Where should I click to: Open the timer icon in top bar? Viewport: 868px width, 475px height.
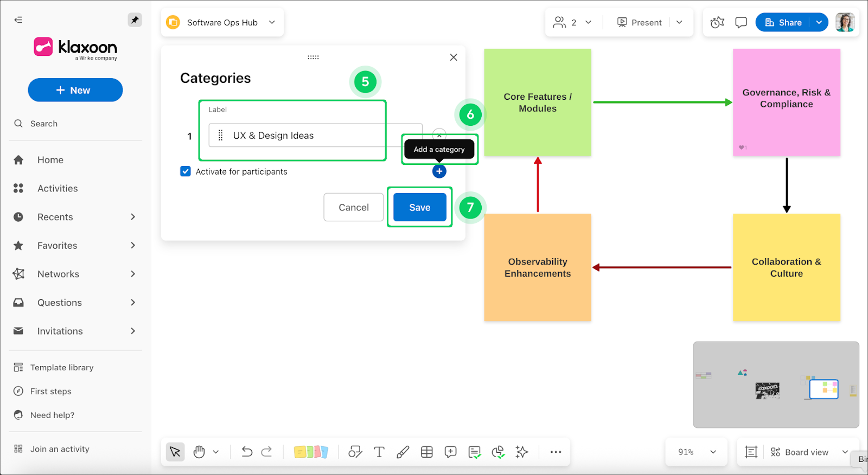tap(717, 22)
